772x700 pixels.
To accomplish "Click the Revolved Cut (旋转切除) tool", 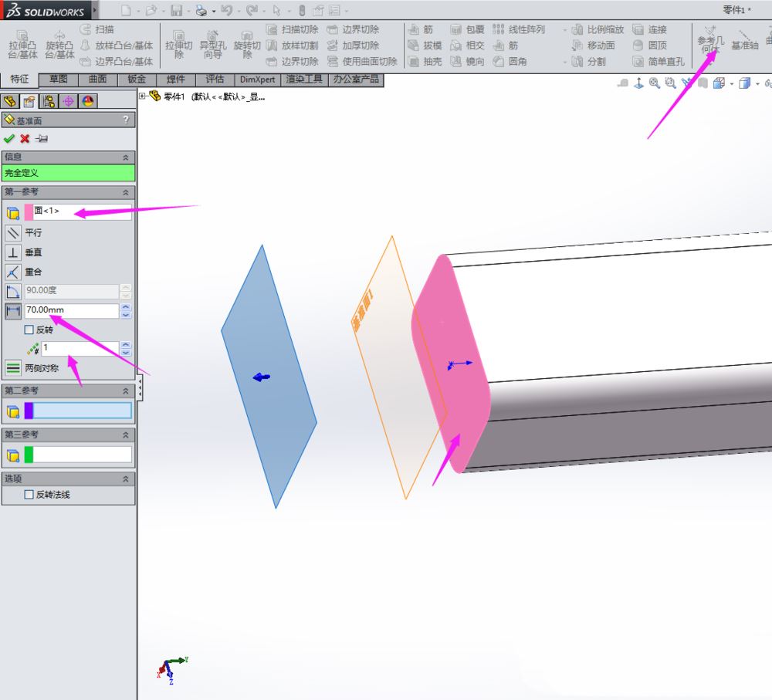I will (247, 44).
